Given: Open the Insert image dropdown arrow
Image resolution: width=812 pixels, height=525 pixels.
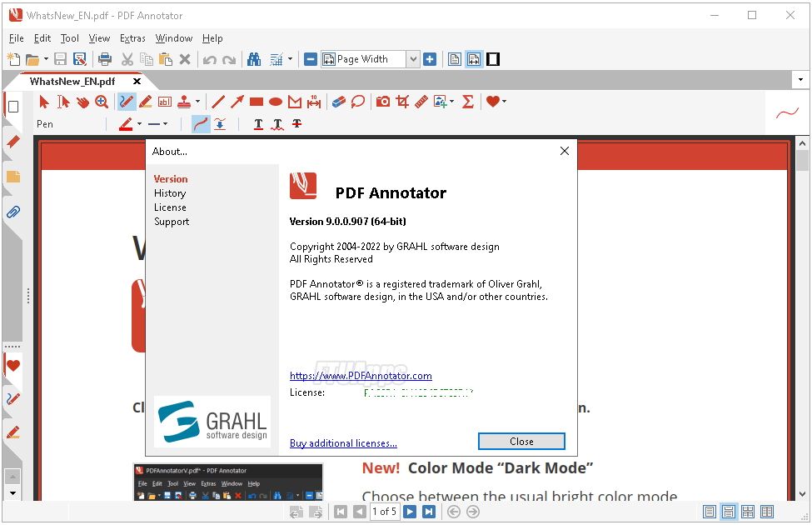Looking at the screenshot, I should tap(451, 102).
